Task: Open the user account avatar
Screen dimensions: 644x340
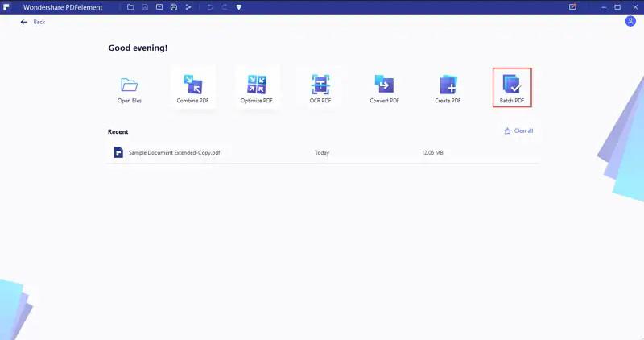Action: point(630,21)
